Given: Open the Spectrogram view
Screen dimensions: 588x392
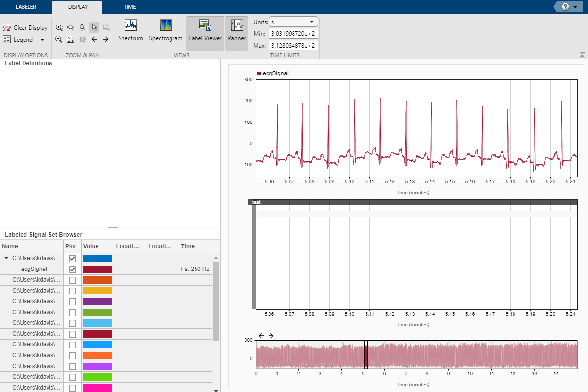Looking at the screenshot, I should [166, 30].
